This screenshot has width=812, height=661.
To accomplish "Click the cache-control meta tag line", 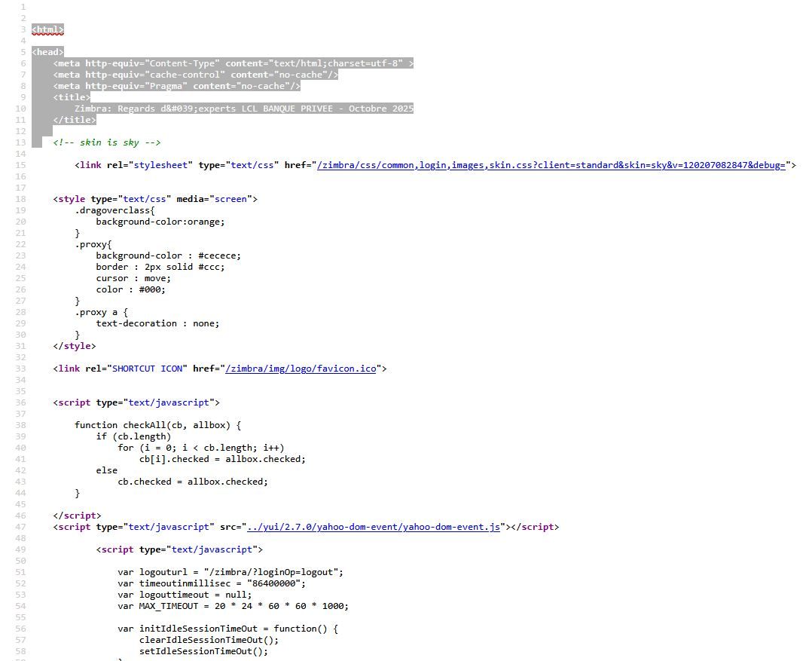I will (x=195, y=75).
